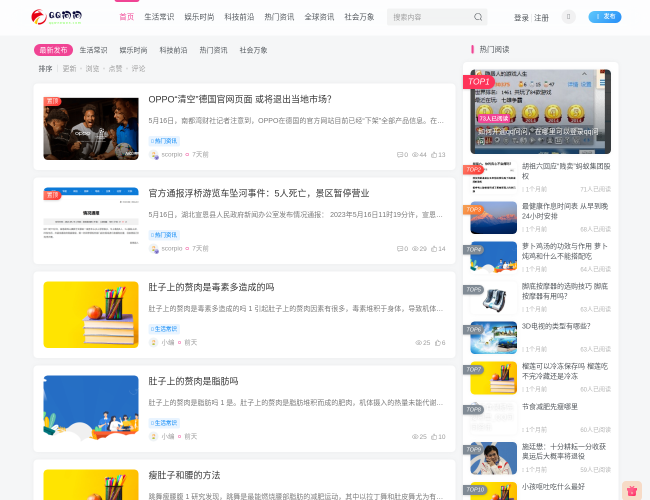Open article 肚子上的赘肉是毒素多造成的吗
The width and height of the screenshot is (650, 500).
[211, 287]
